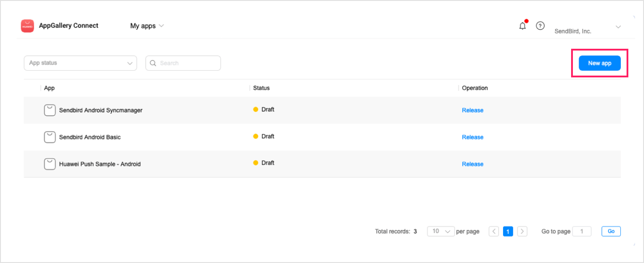Open the notifications bell icon
This screenshot has width=644, height=263.
(x=522, y=26)
